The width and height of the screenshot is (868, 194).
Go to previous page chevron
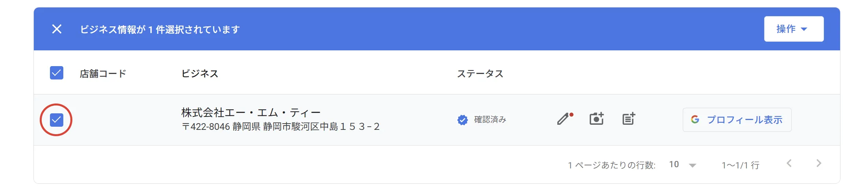789,163
